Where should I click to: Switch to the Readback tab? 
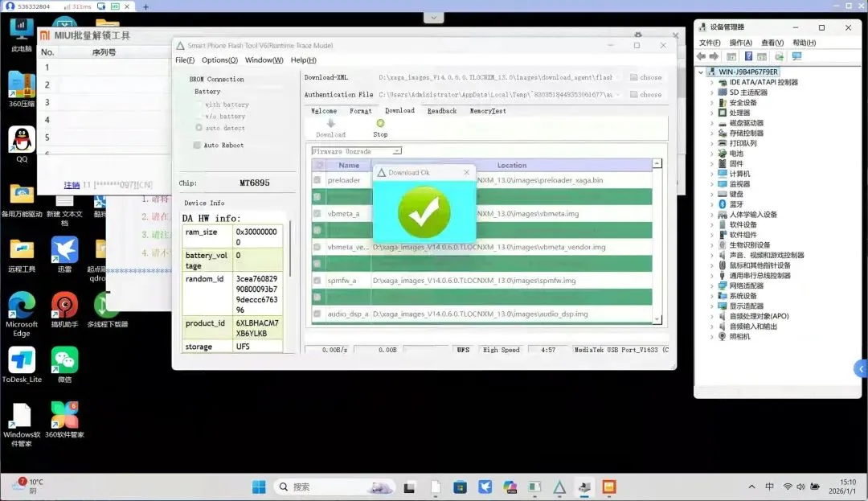[442, 111]
